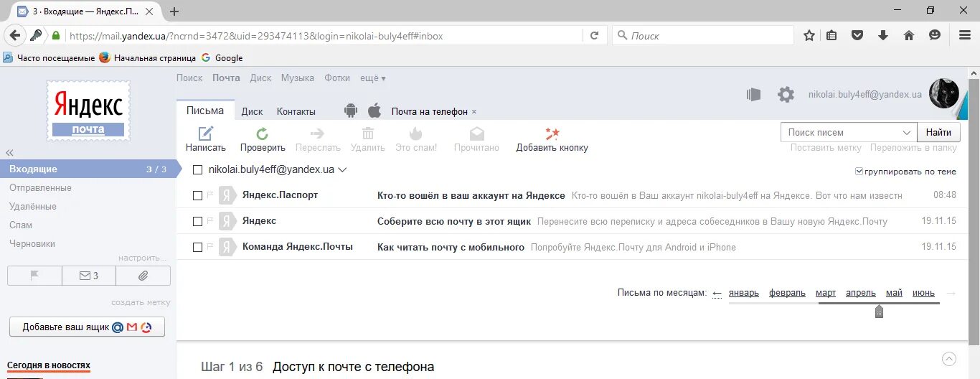980x379 pixels.
Task: Check the Команда Яндекс.Почты message checkbox
Action: [198, 247]
